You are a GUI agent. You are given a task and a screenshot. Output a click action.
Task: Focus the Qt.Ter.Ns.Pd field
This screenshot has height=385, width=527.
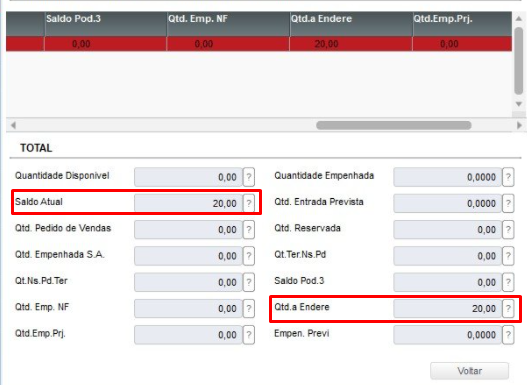pos(448,256)
